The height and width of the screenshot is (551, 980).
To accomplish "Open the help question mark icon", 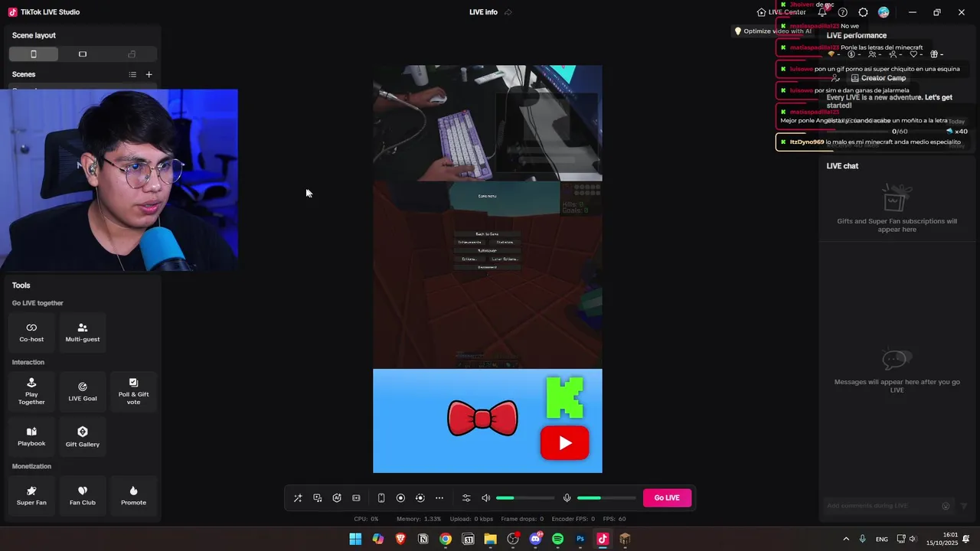I will tap(843, 12).
